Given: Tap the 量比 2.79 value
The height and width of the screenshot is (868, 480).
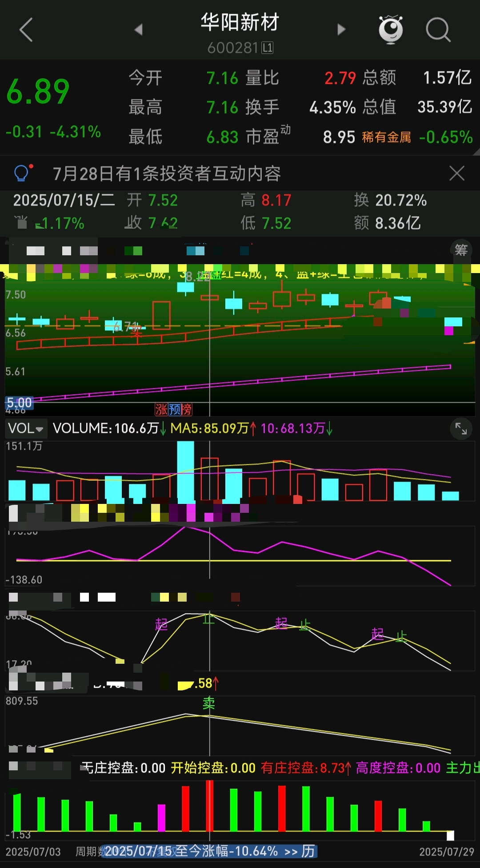Looking at the screenshot, I should coord(340,78).
